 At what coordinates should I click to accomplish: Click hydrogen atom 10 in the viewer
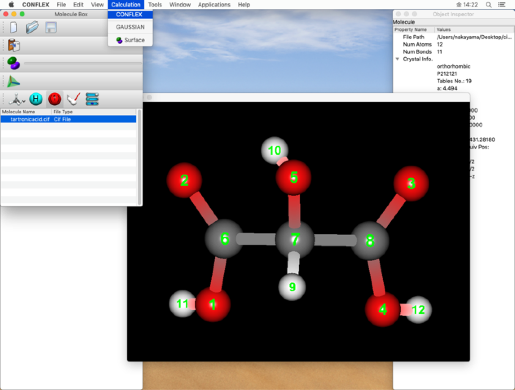coord(274,150)
